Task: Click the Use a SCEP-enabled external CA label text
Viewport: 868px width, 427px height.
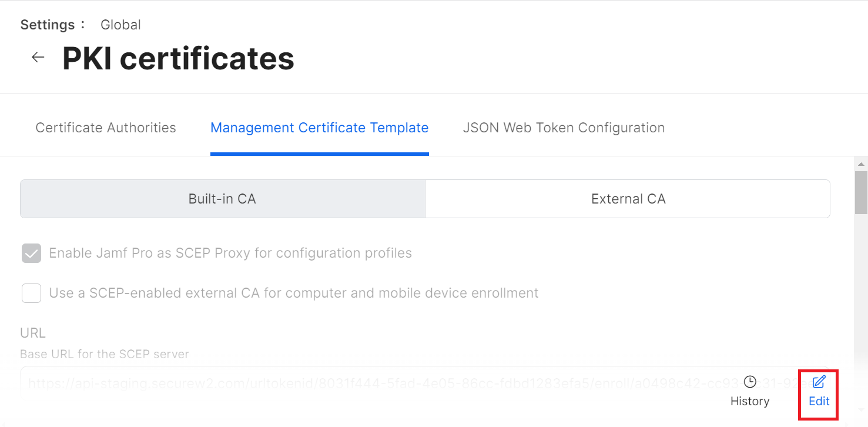Action: pos(294,293)
